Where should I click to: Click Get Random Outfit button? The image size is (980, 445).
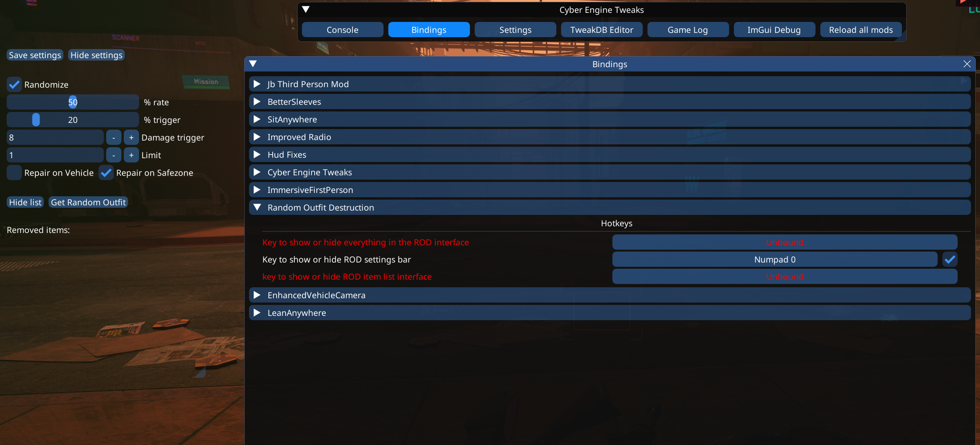click(x=88, y=202)
